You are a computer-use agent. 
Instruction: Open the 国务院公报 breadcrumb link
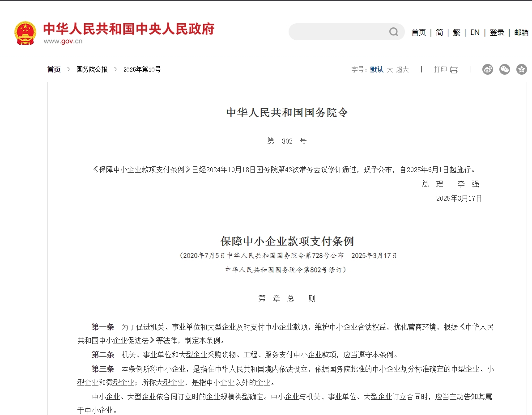pos(92,69)
